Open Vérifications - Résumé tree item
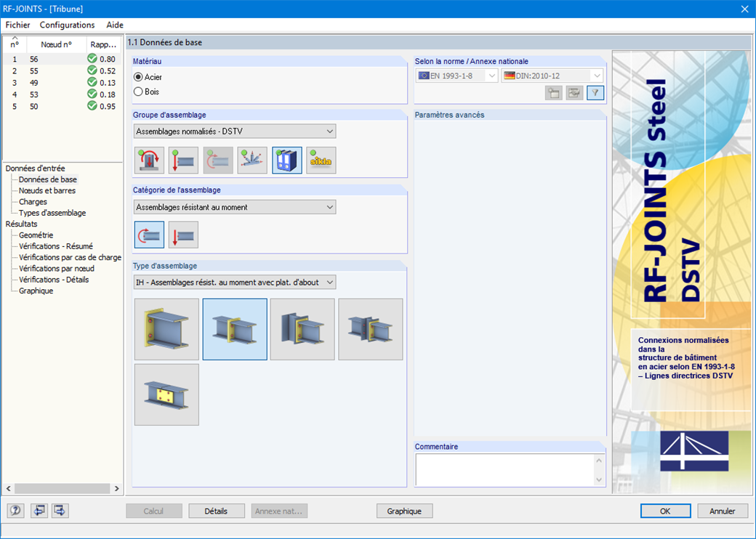 [x=56, y=246]
